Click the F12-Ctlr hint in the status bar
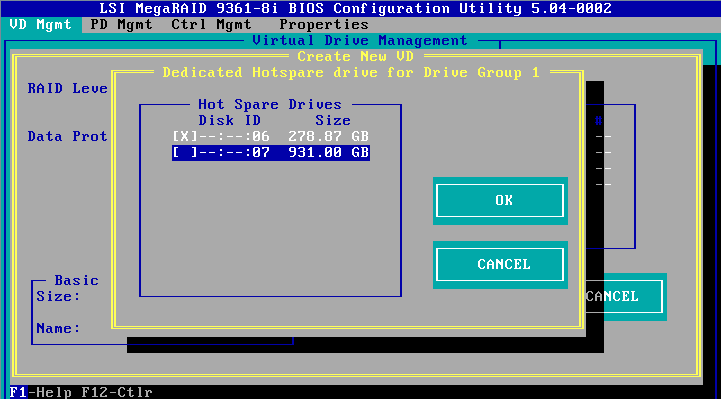This screenshot has height=399, width=721. point(117,392)
